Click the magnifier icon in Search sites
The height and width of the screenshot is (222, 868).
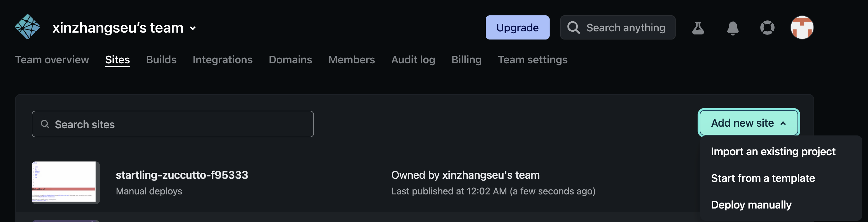45,124
